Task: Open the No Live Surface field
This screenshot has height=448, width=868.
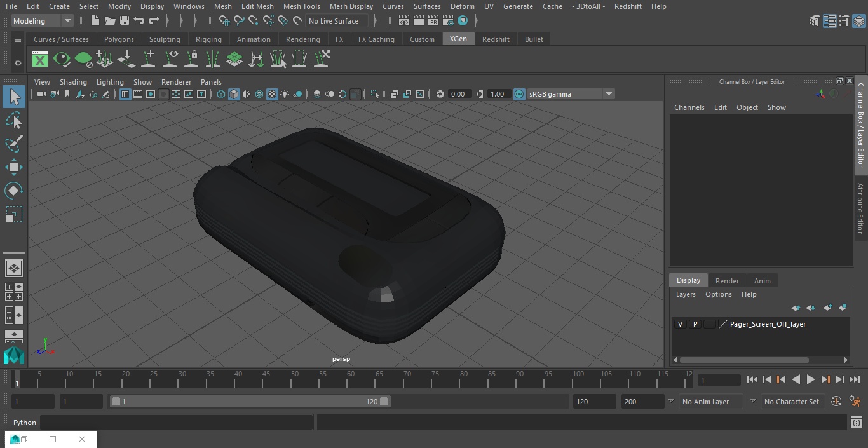Action: [x=337, y=21]
